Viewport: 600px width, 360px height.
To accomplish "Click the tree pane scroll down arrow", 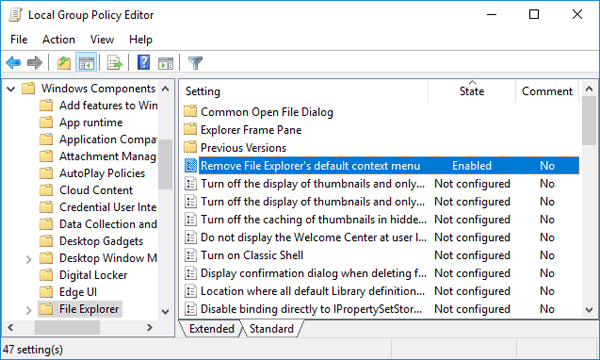I will [165, 311].
